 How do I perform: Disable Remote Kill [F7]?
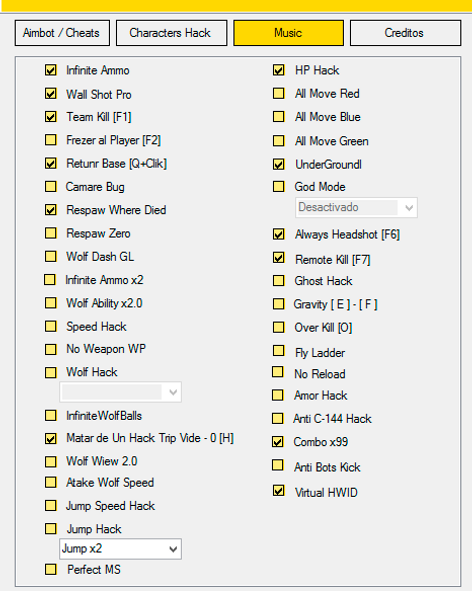[x=279, y=258]
